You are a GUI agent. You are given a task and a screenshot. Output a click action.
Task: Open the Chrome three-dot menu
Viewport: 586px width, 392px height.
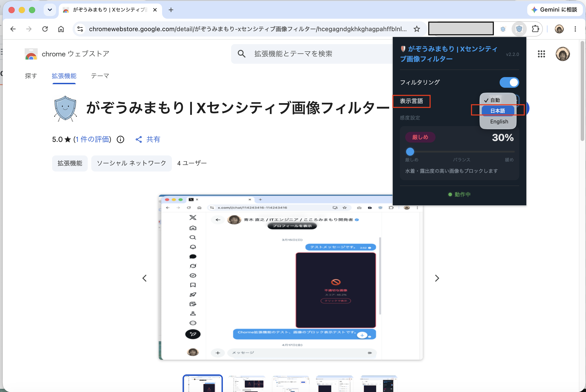tap(575, 29)
